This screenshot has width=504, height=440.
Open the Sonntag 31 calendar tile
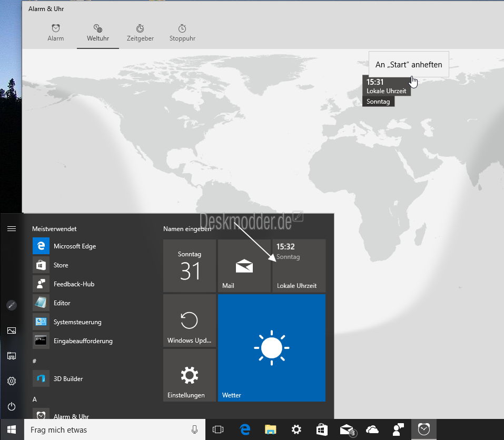point(190,266)
